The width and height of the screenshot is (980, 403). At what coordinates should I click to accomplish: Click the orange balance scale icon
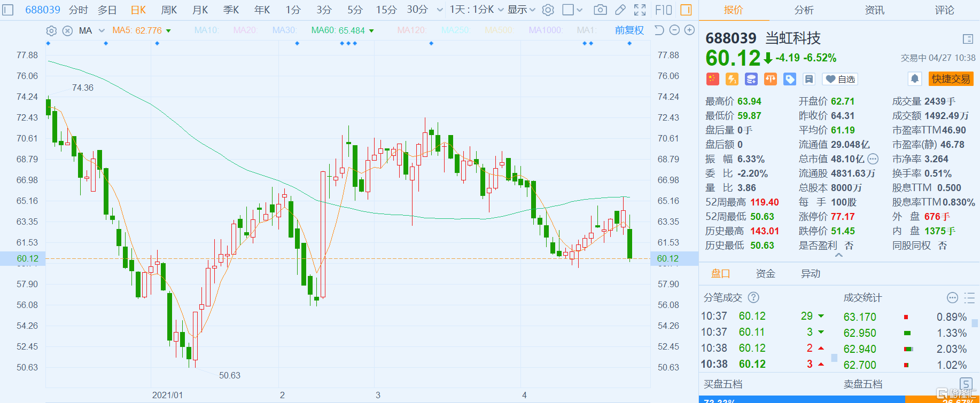[x=770, y=79]
